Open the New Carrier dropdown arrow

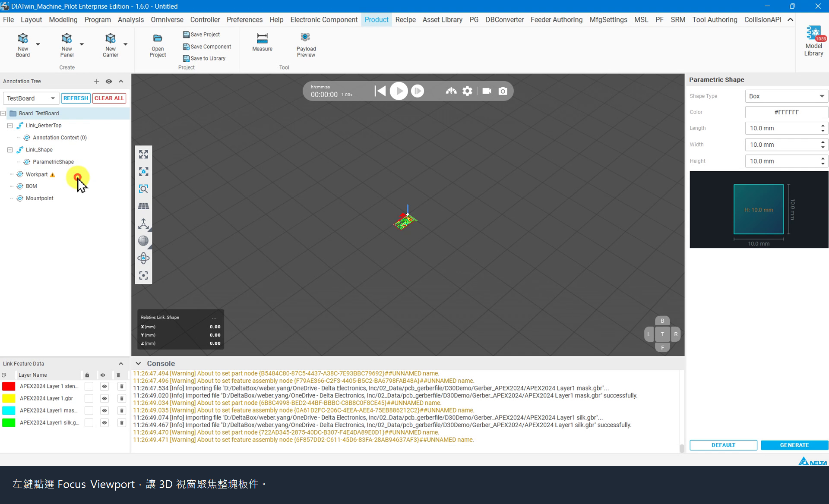(126, 44)
